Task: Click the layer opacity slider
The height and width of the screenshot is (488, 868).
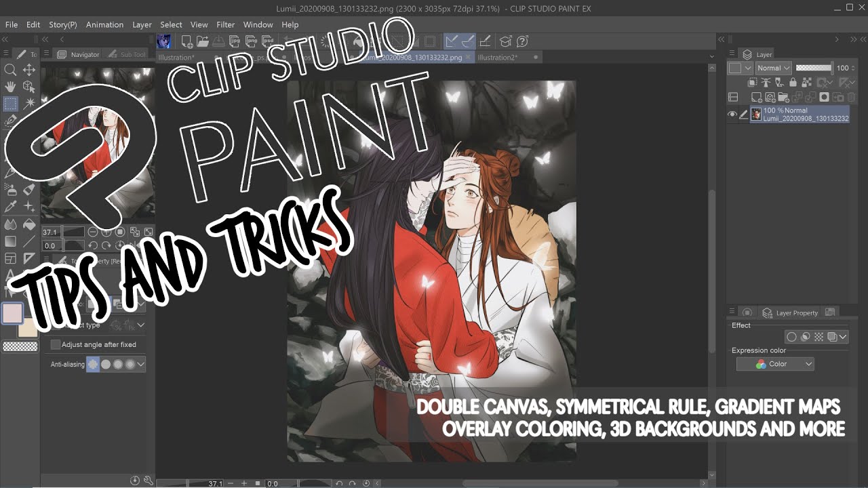Action: pyautogui.click(x=814, y=68)
